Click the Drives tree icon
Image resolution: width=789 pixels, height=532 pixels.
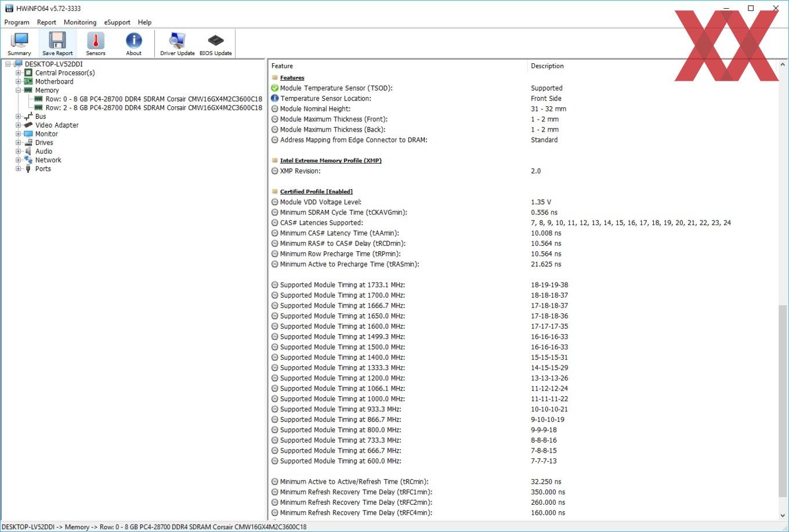coord(28,143)
